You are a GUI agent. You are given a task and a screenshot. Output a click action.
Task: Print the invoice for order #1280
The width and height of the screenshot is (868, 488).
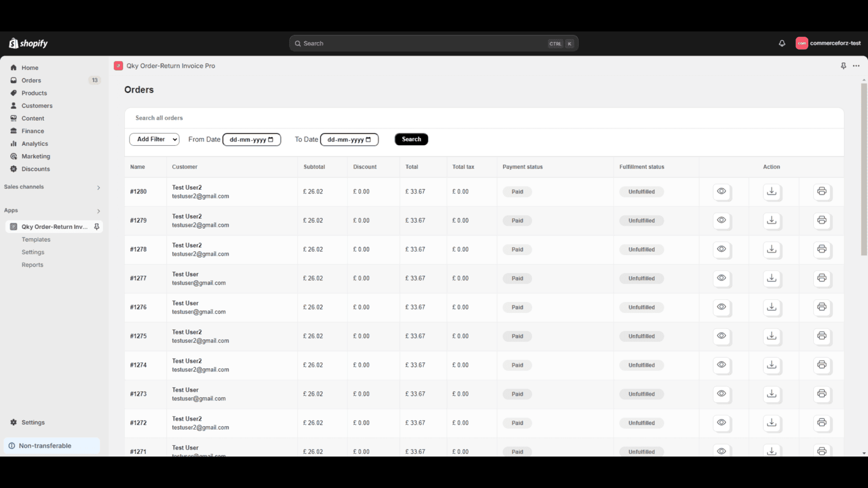tap(822, 191)
